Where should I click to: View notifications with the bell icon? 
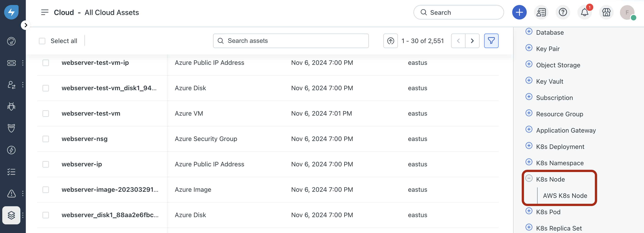[584, 12]
